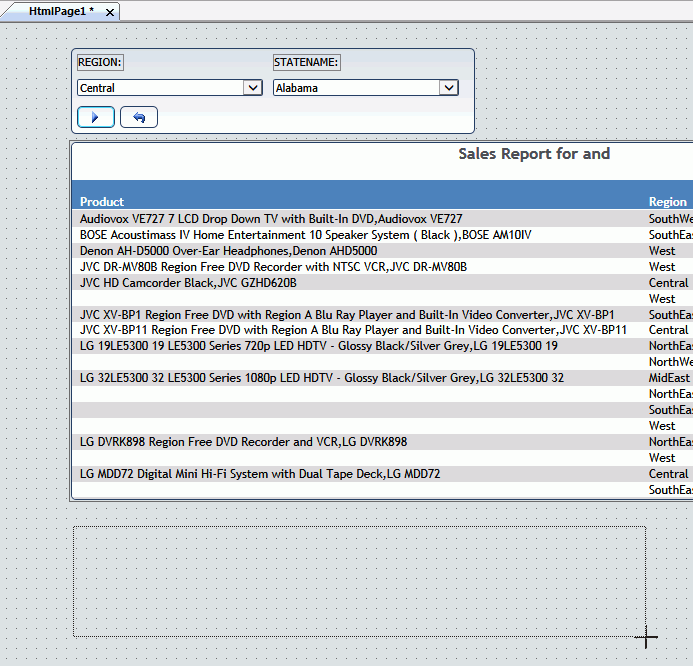Select the BOSE Acoustimass IV product row
This screenshot has height=666, width=693.
tap(382, 235)
